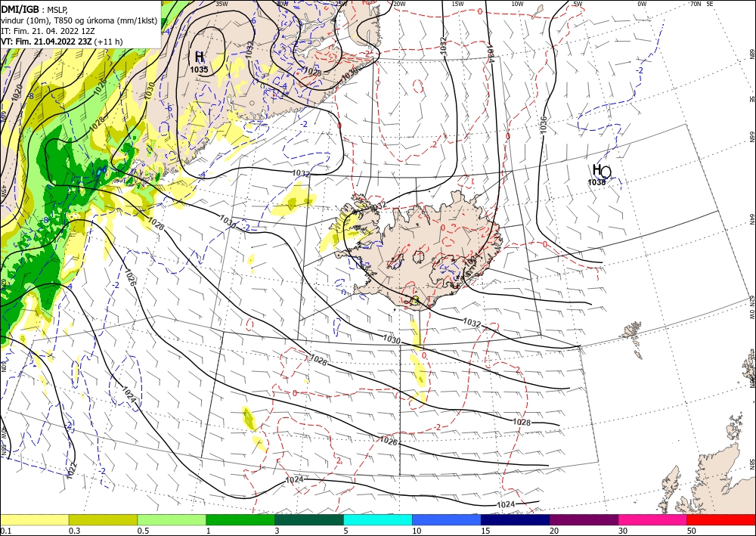Click the '64N' latitude label on right edge
Image resolution: width=756 pixels, height=536 pixels.
(751, 219)
